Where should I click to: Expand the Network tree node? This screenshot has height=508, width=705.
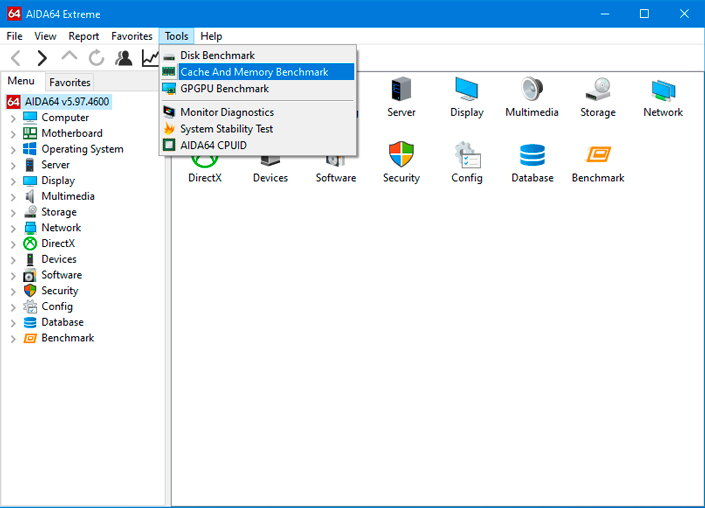[13, 228]
